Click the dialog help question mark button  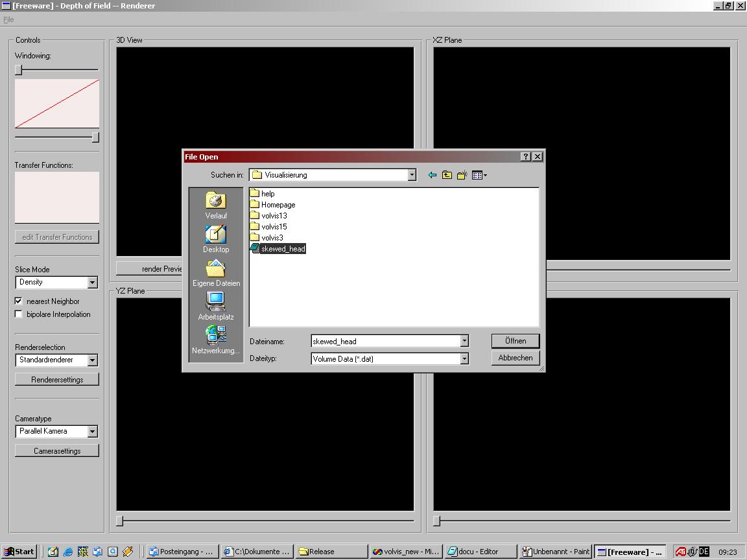pyautogui.click(x=526, y=157)
